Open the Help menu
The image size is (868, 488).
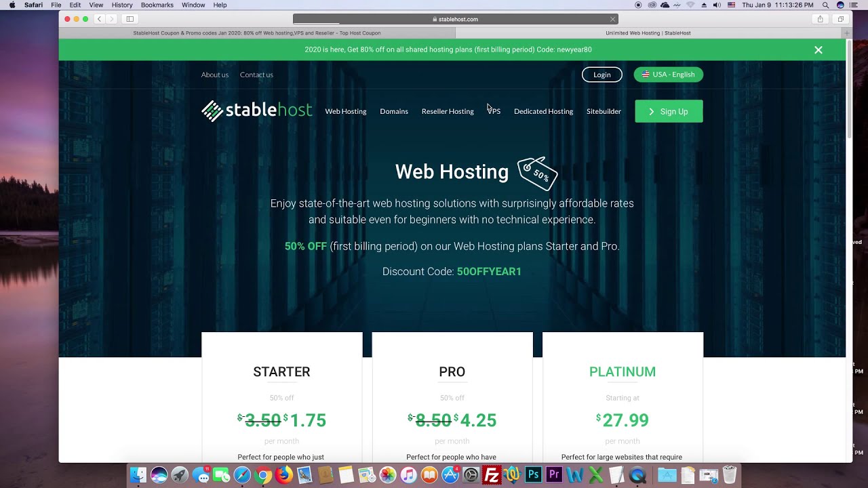pyautogui.click(x=220, y=5)
